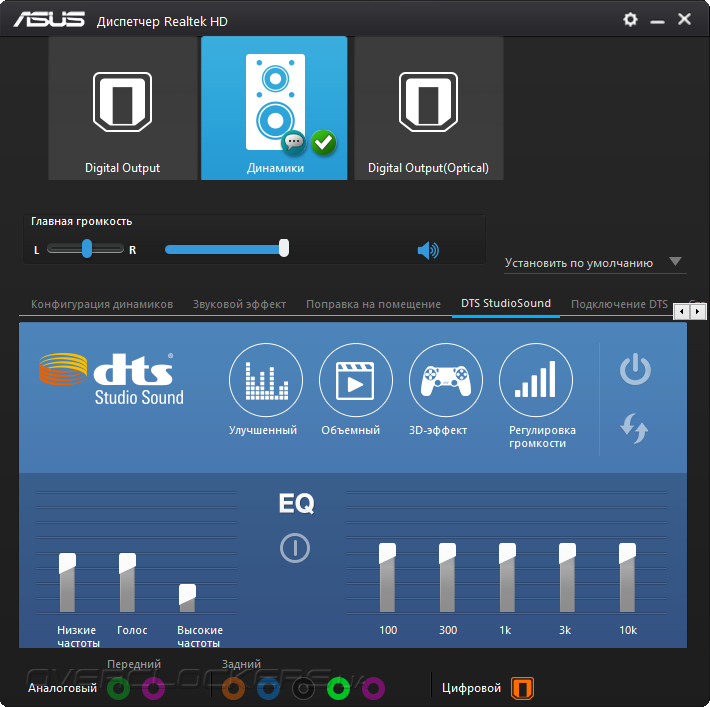Click the tab scroll left arrow
The height and width of the screenshot is (707, 710).
click(x=681, y=312)
